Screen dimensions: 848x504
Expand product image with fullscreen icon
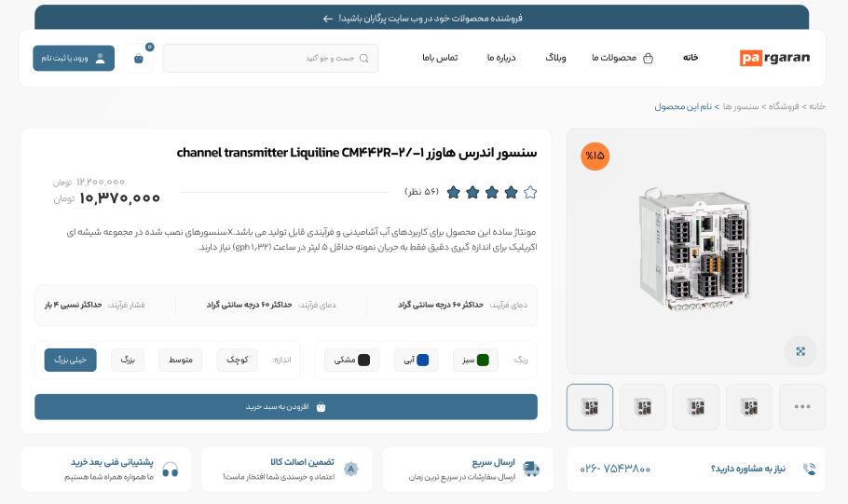(800, 351)
